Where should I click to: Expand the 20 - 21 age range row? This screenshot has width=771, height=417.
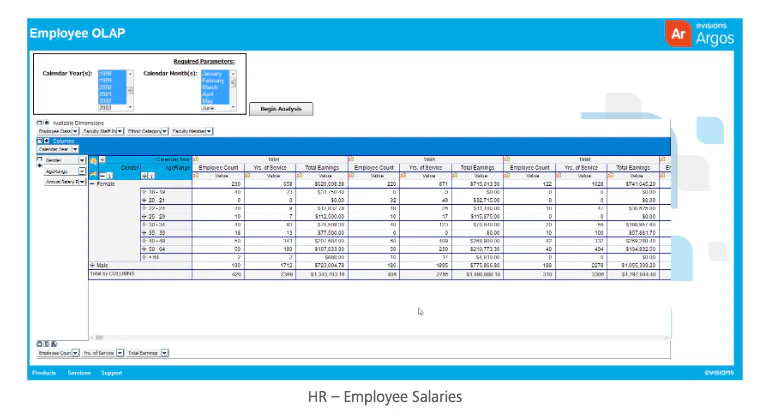point(144,200)
